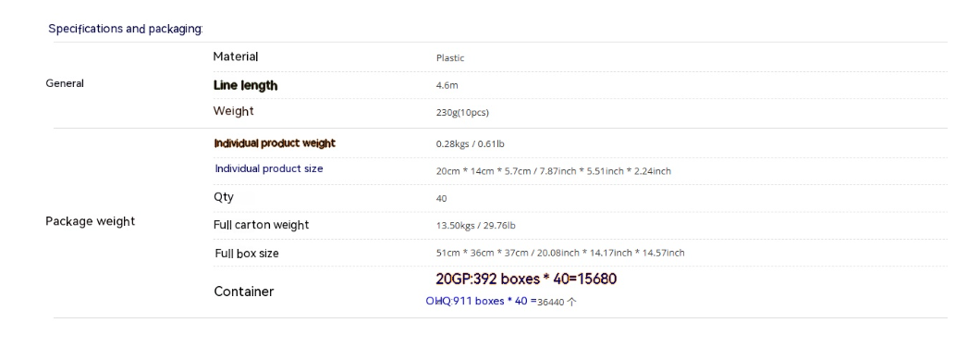Select the '20GP:392 boxes * 40=15680' text
This screenshot has height=360, width=980.
pyautogui.click(x=526, y=279)
